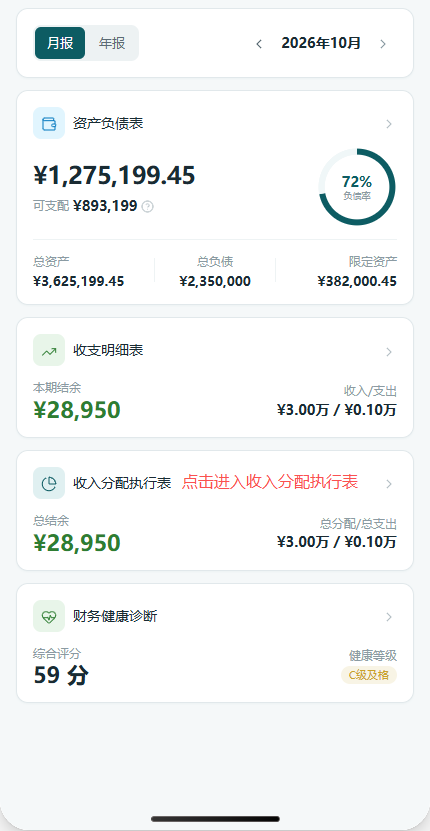
Task: Click the 72% 负债率 ring chart
Action: (357, 187)
